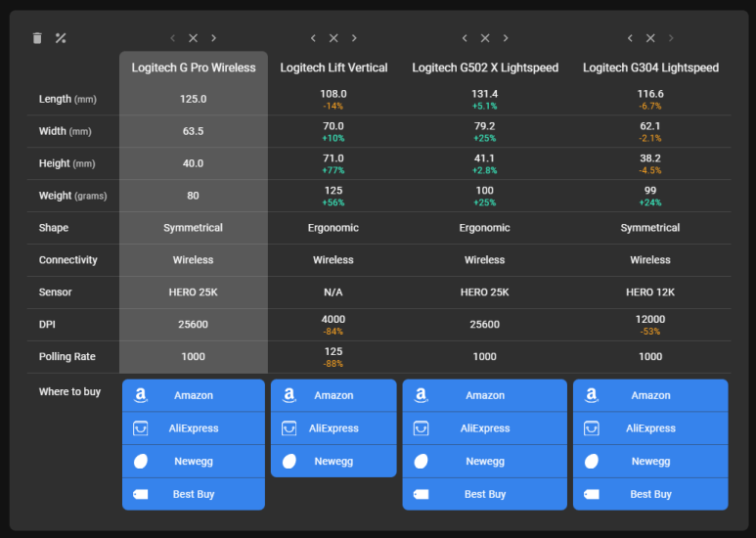Click G Pro Wireless length value 125.0

point(193,99)
